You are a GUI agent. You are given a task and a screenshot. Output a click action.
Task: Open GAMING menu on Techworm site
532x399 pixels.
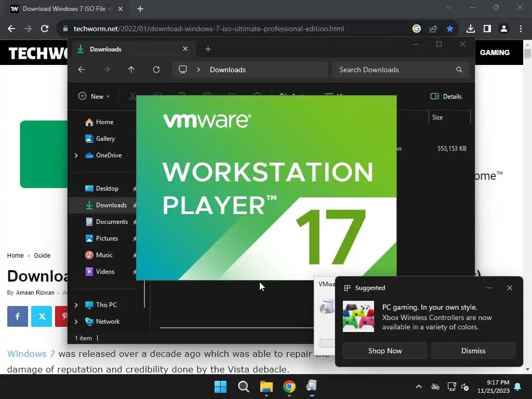[x=495, y=52]
